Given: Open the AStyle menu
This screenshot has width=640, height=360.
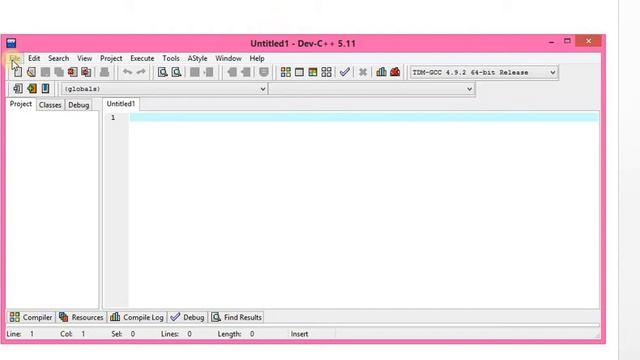Looking at the screenshot, I should pos(197,58).
